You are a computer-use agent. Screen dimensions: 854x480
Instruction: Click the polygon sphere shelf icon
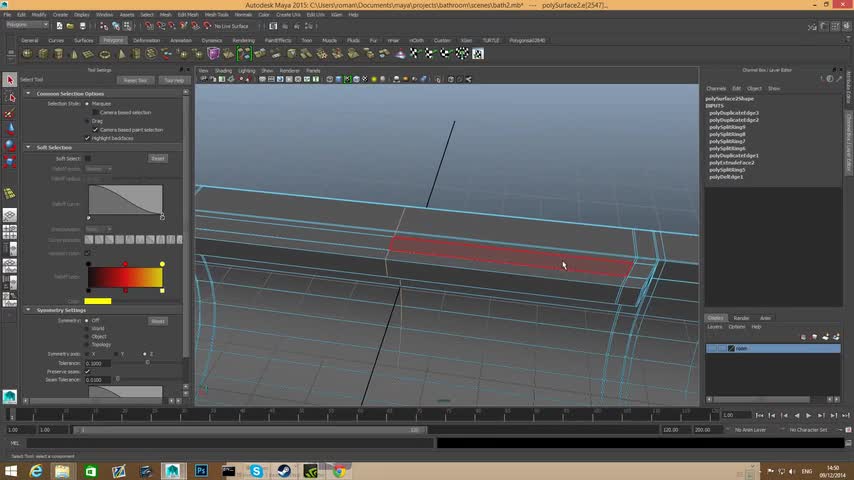pos(27,54)
